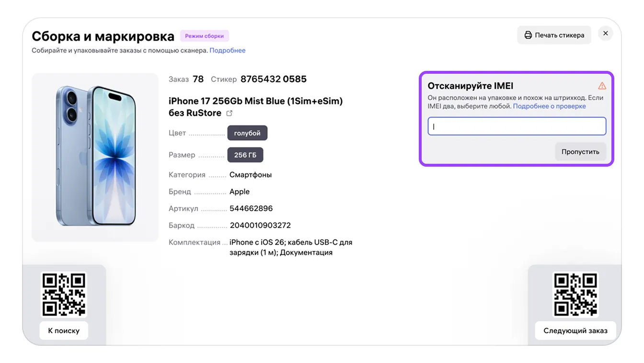The image size is (644, 363).
Task: Click the 256 ГБ size tag
Action: tap(245, 155)
